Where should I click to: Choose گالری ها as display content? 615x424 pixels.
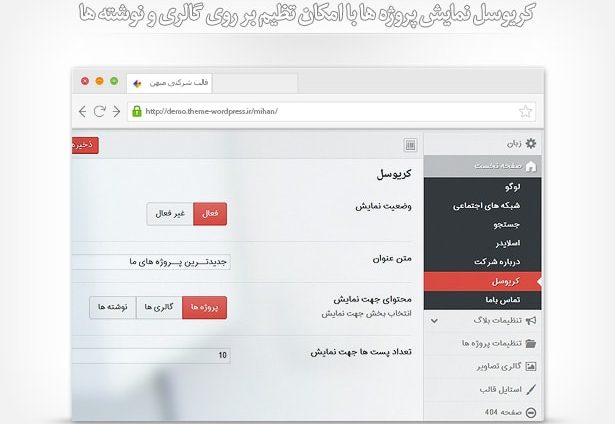click(x=158, y=307)
